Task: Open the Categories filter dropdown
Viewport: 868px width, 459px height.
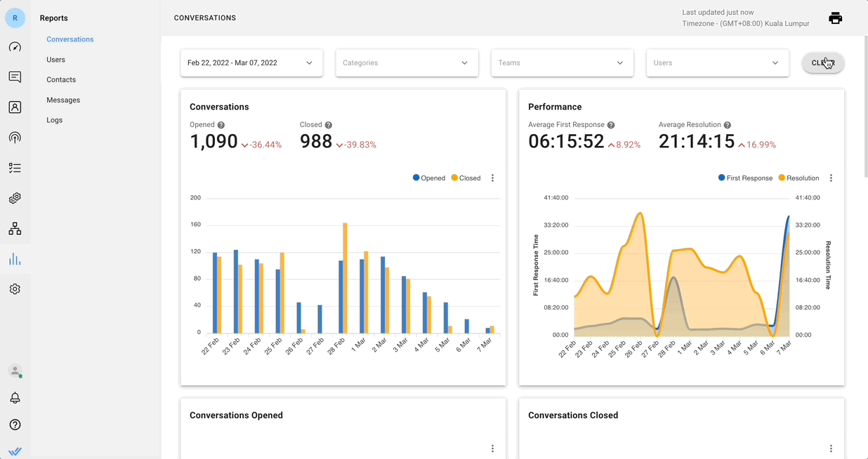Action: coord(407,62)
